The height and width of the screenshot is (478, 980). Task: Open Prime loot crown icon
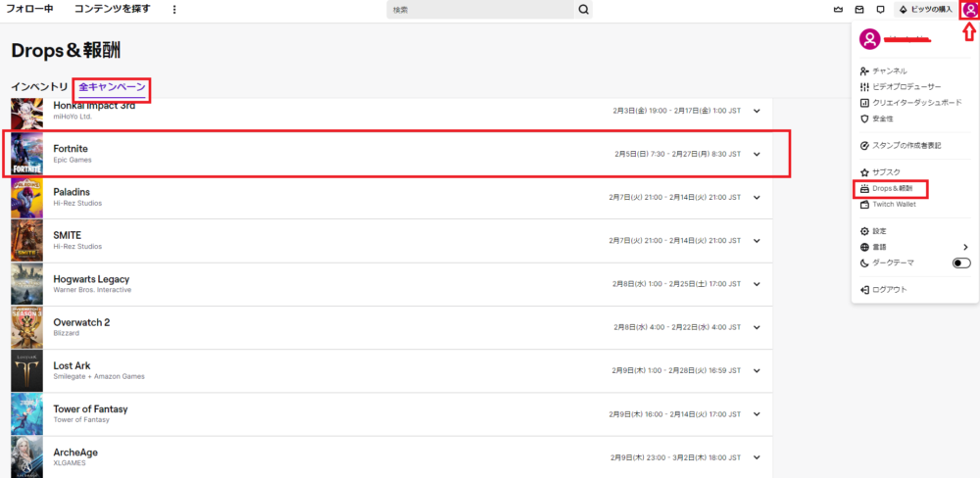[x=838, y=10]
